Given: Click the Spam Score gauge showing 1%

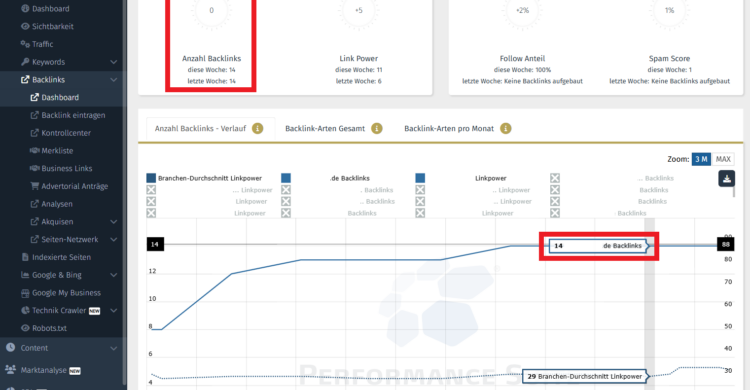Looking at the screenshot, I should [669, 11].
